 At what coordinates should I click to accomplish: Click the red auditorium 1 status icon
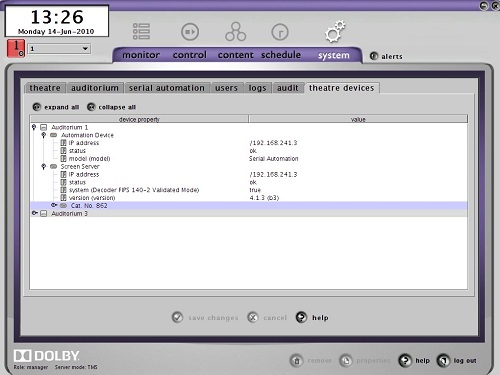16,48
